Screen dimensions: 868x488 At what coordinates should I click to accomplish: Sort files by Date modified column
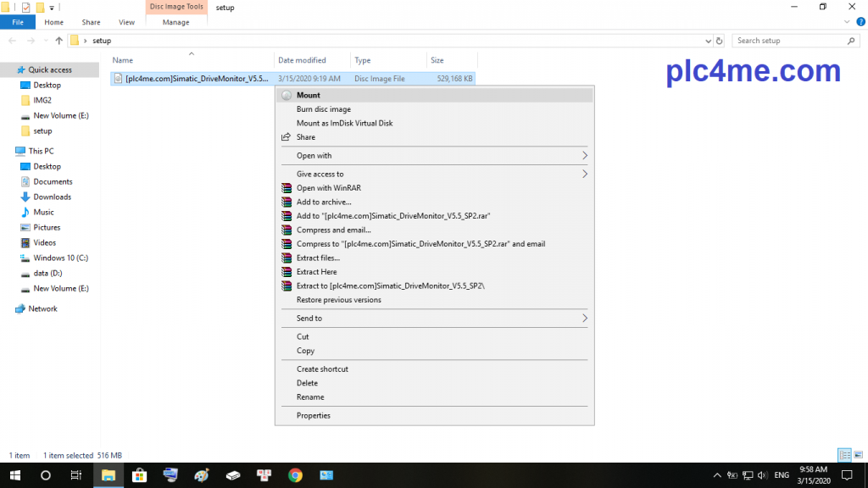(x=302, y=60)
